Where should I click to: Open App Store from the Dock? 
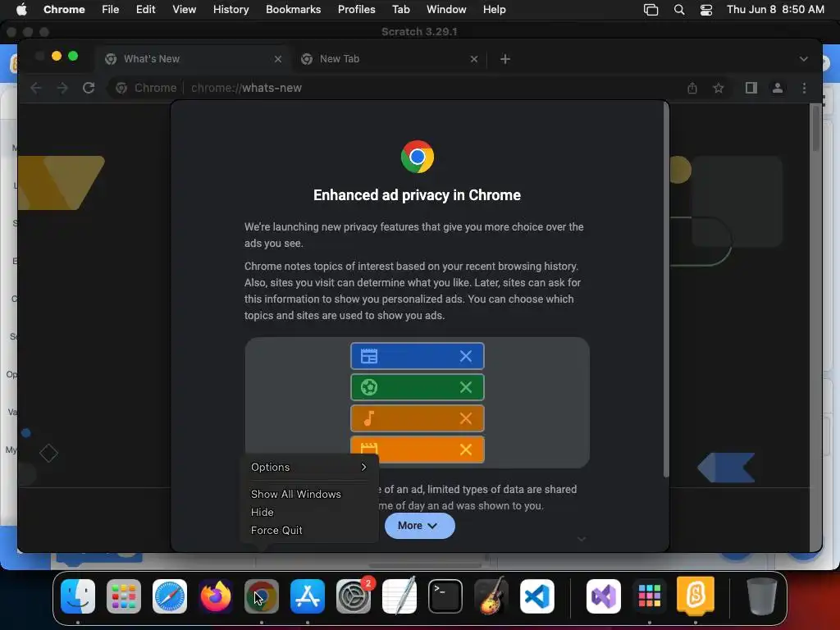point(308,596)
